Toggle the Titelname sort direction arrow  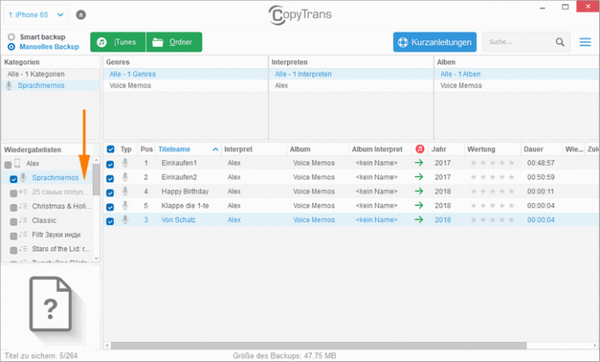215,149
